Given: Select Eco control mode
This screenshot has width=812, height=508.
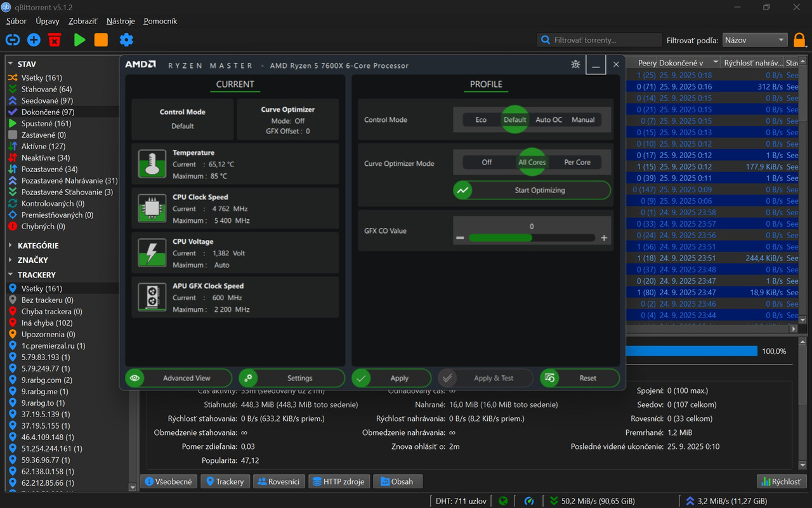Looking at the screenshot, I should tap(481, 119).
